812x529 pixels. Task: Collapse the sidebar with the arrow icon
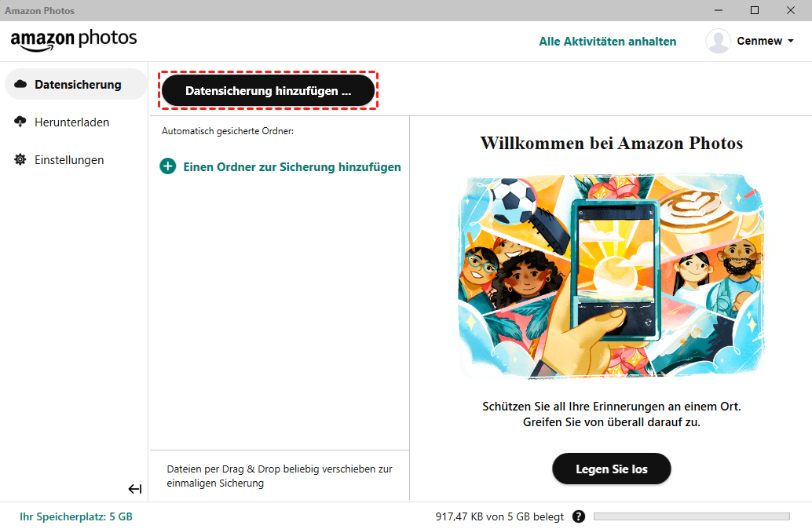point(134,489)
